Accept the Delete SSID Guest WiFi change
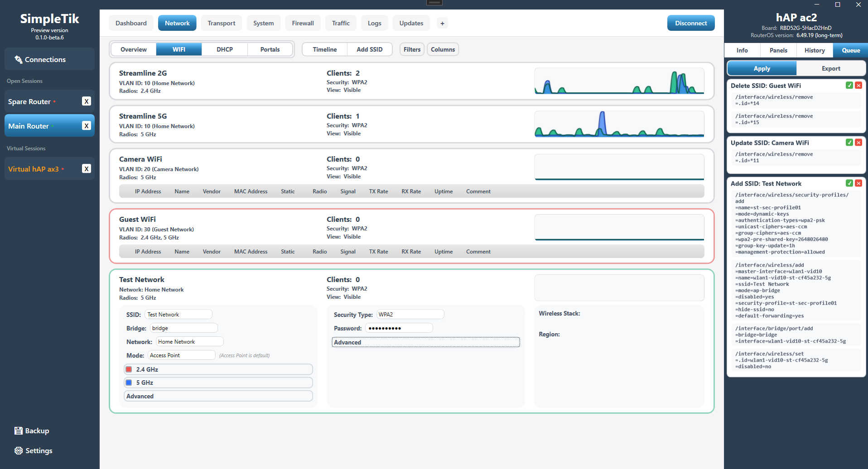This screenshot has height=469, width=868. coord(849,86)
